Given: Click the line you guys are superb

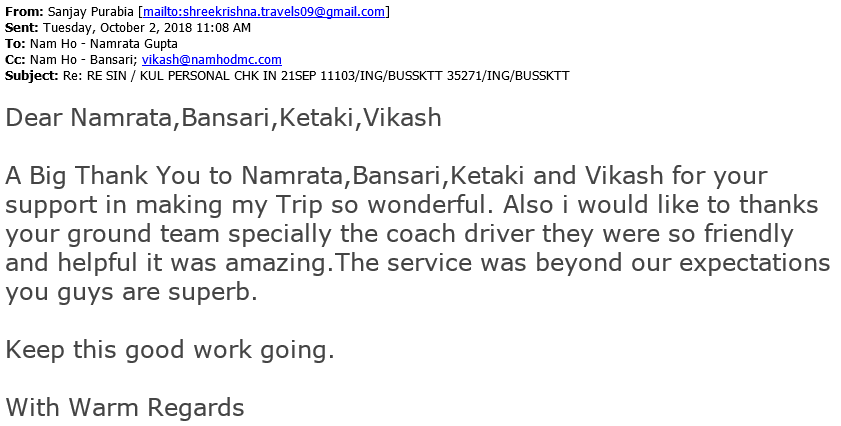Looking at the screenshot, I should pyautogui.click(x=131, y=292).
